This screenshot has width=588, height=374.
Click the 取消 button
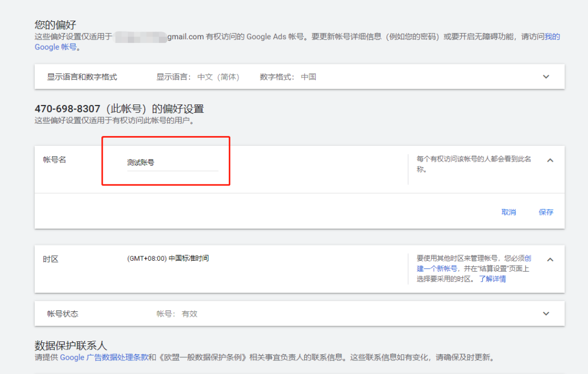509,212
